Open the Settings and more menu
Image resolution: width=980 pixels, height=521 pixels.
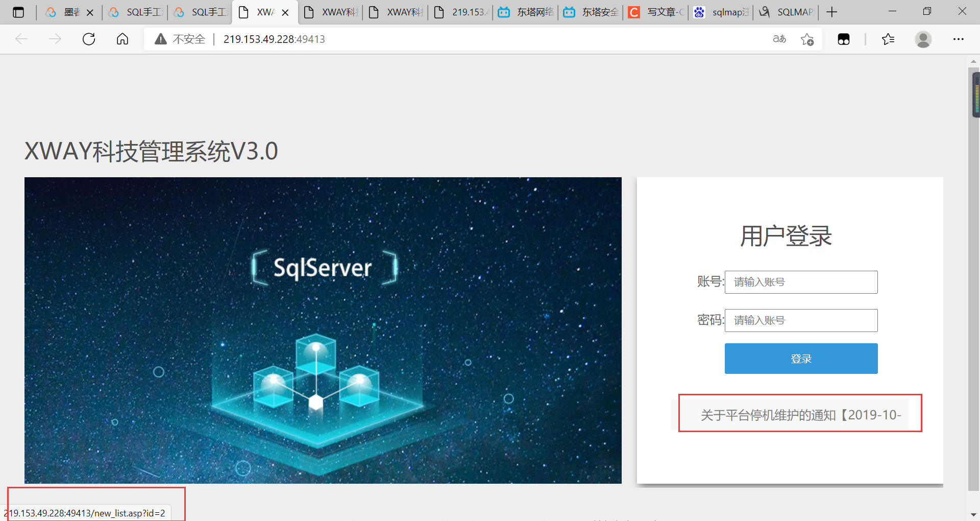tap(959, 39)
